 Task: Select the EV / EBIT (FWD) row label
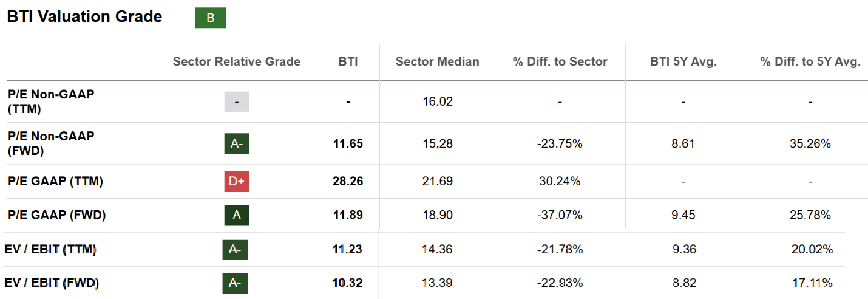[x=52, y=283]
